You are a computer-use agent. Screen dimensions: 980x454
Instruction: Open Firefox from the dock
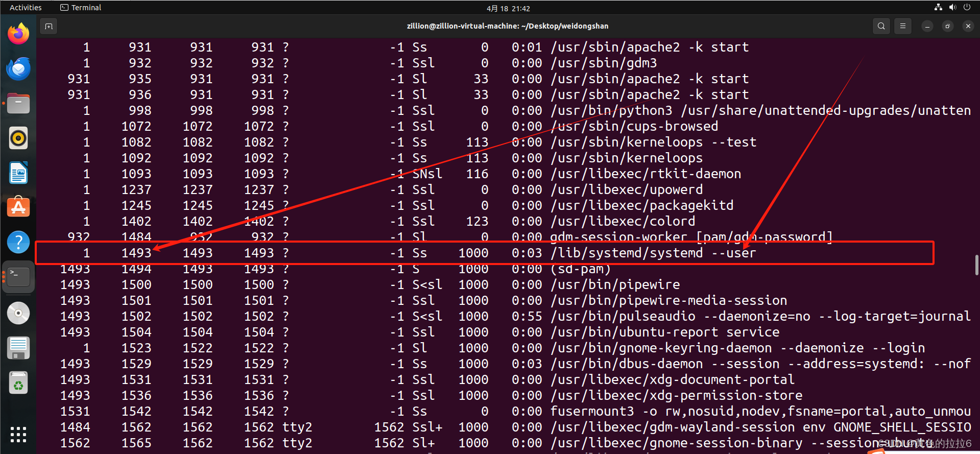coord(18,34)
